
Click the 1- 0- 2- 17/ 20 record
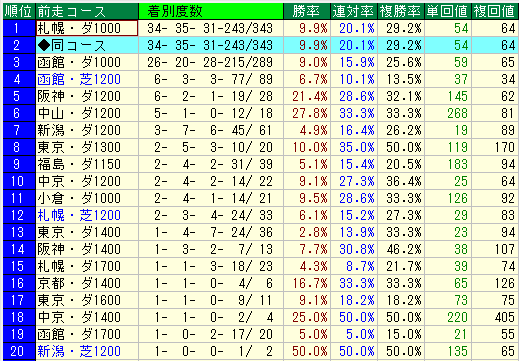214,334
